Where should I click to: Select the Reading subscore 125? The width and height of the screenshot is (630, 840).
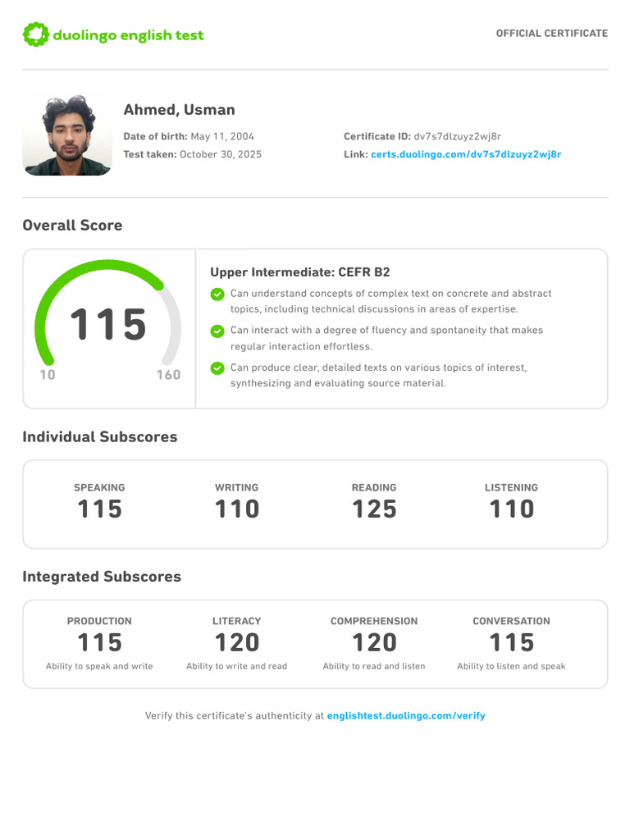374,509
